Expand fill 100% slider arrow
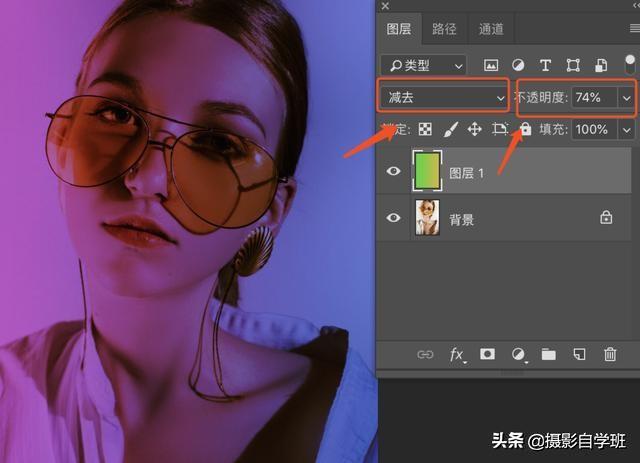Screen dimensions: 640x463 (x=627, y=130)
